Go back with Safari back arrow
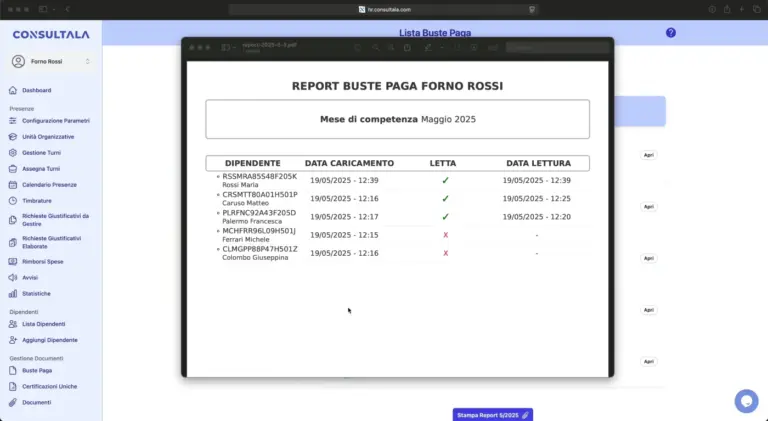This screenshot has width=768, height=421. (x=68, y=9)
